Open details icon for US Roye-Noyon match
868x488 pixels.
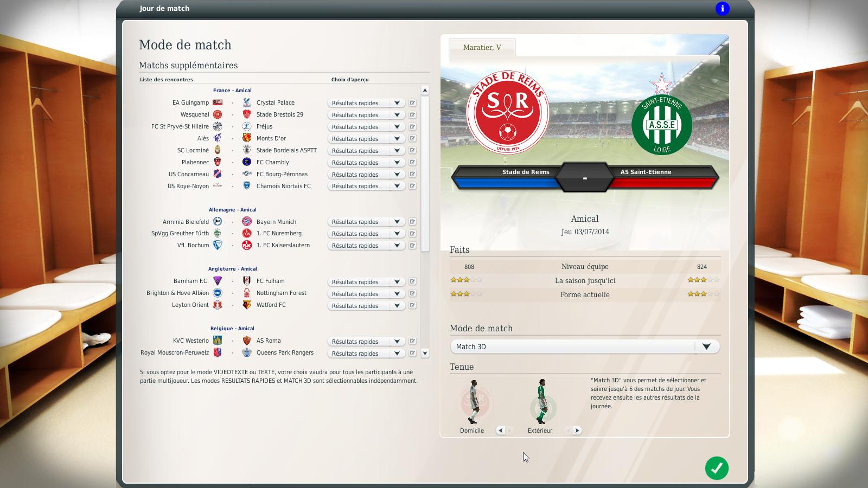412,186
